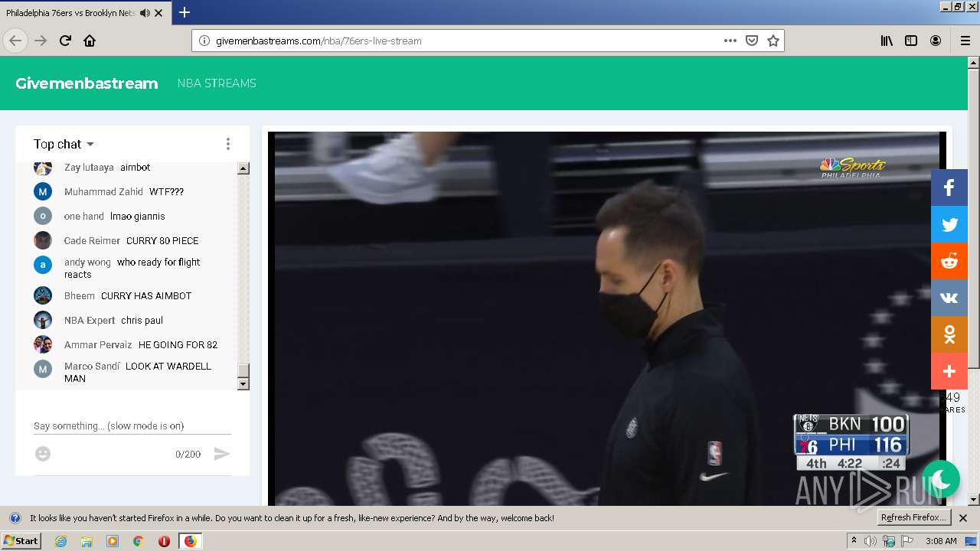This screenshot has height=551, width=980.
Task: Launch Internet Explorer from taskbar
Action: 60,541
